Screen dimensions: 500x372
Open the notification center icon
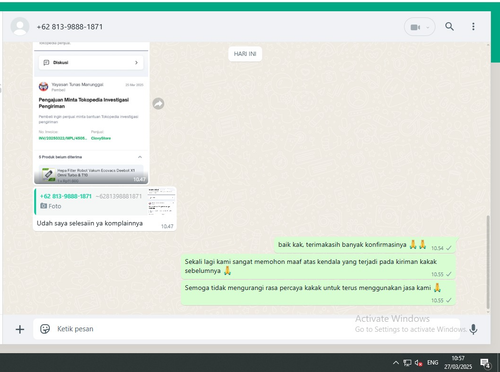point(485,363)
